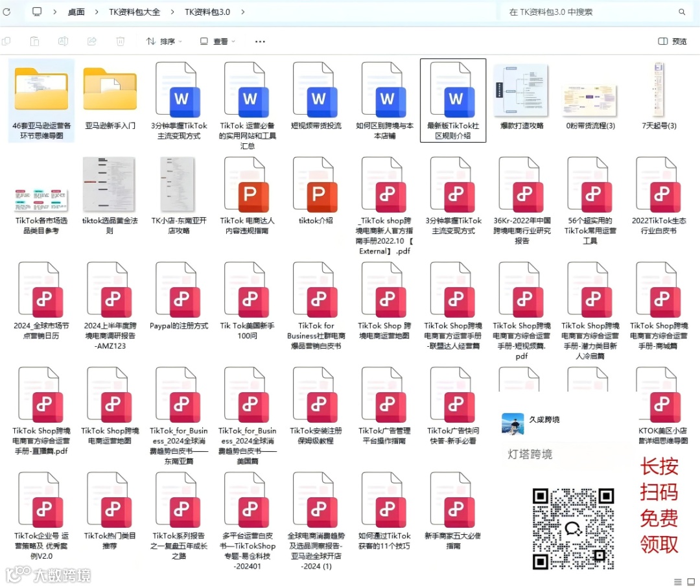The height and width of the screenshot is (588, 700).
Task: Click the search magnifier icon
Action: (682, 12)
